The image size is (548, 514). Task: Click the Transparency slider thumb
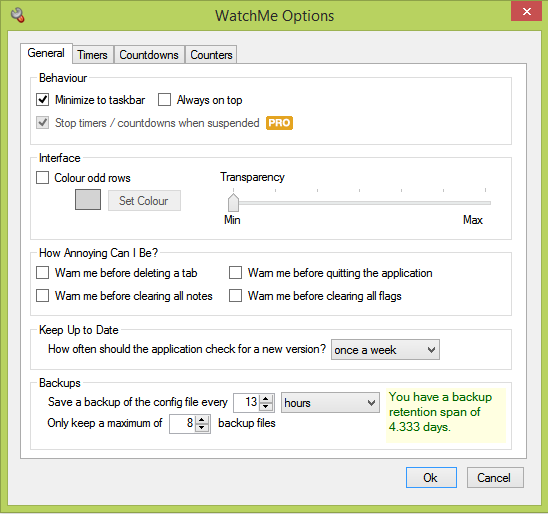coord(233,202)
